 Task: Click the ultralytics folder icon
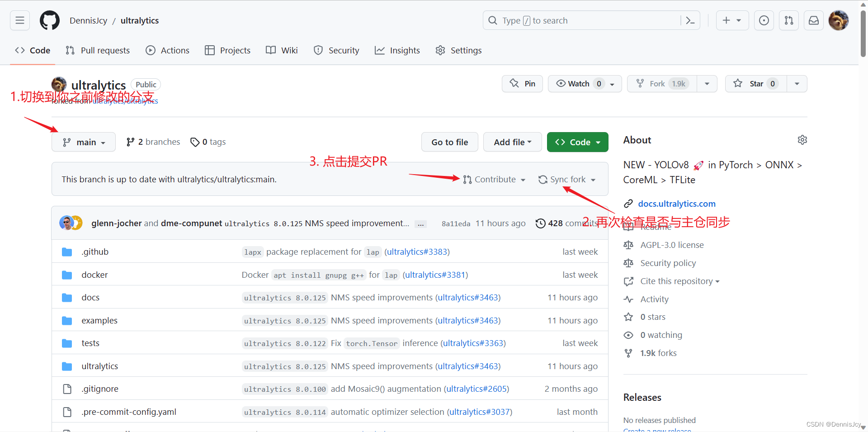tap(67, 366)
